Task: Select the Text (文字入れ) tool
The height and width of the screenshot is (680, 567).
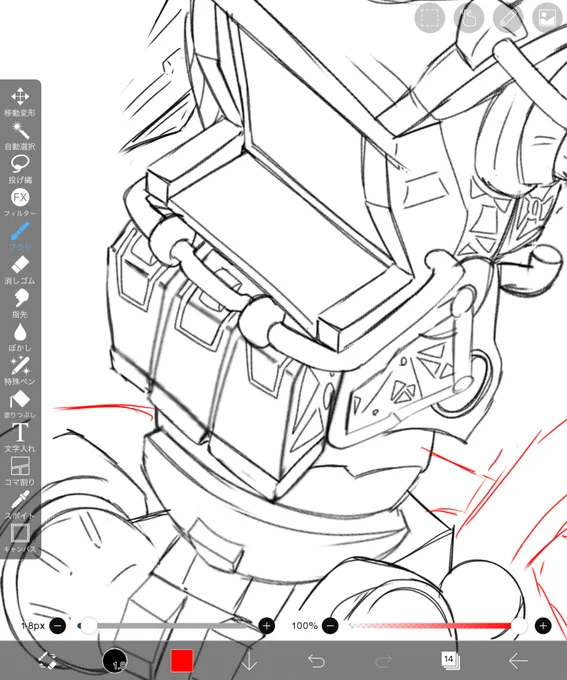Action: 20,438
